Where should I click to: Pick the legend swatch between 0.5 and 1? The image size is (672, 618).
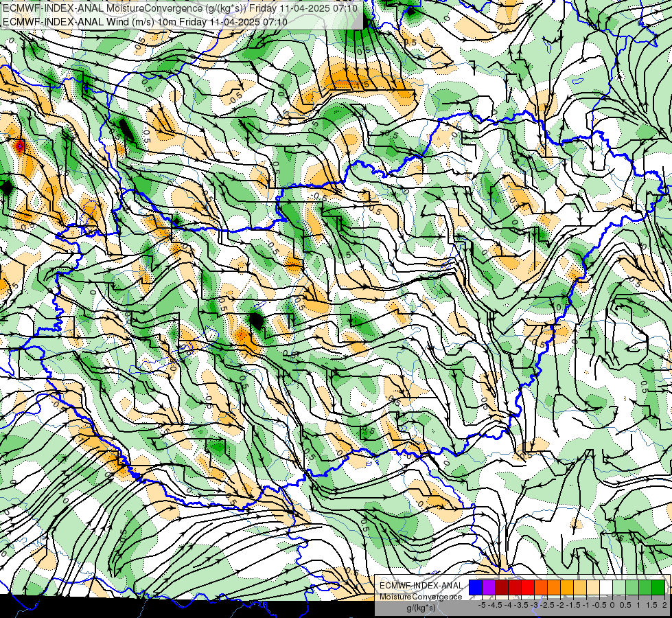pyautogui.click(x=632, y=587)
